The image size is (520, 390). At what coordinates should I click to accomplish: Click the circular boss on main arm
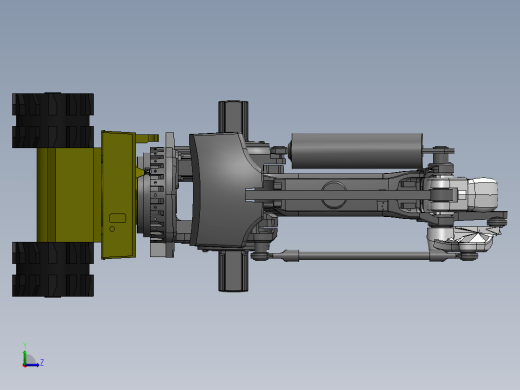[x=334, y=194]
